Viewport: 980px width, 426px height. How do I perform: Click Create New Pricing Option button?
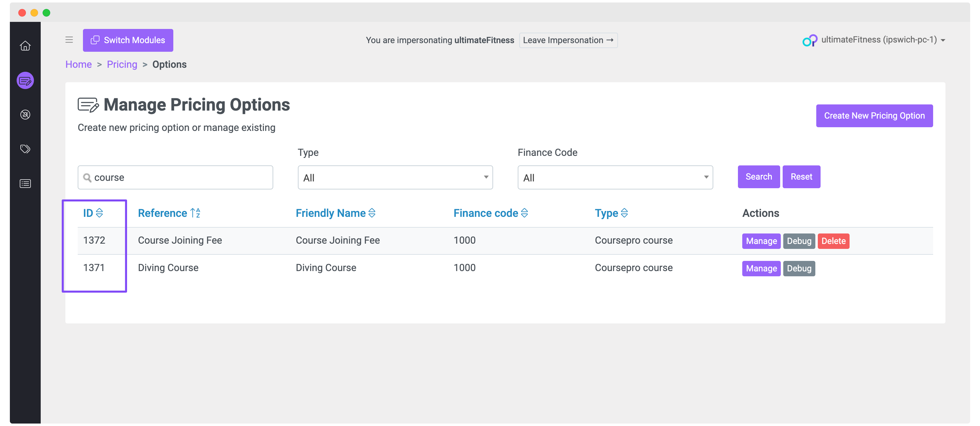pos(874,116)
